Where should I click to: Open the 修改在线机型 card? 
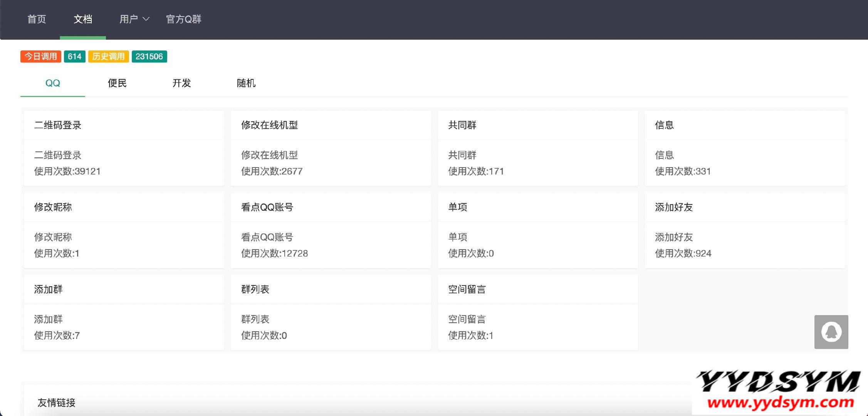[x=269, y=125]
